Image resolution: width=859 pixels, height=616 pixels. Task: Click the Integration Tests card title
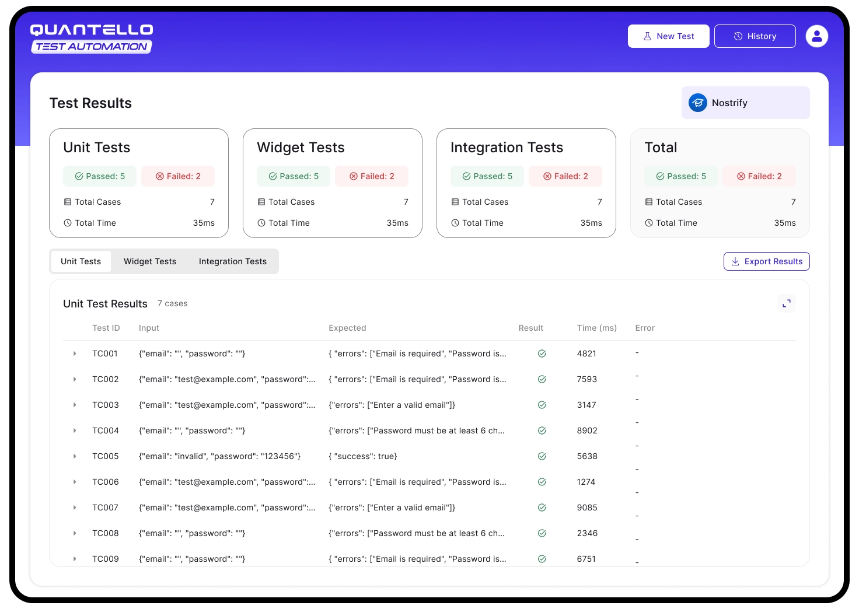pyautogui.click(x=507, y=148)
